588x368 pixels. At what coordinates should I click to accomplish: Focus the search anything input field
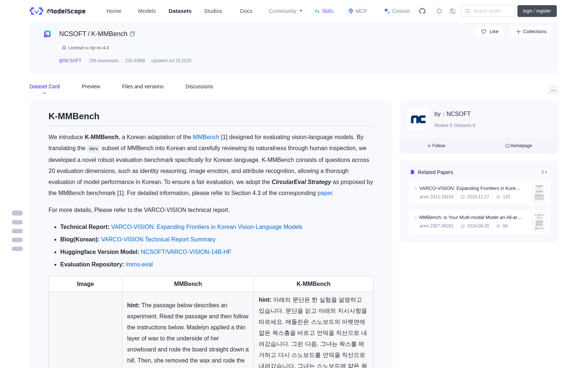click(x=488, y=11)
